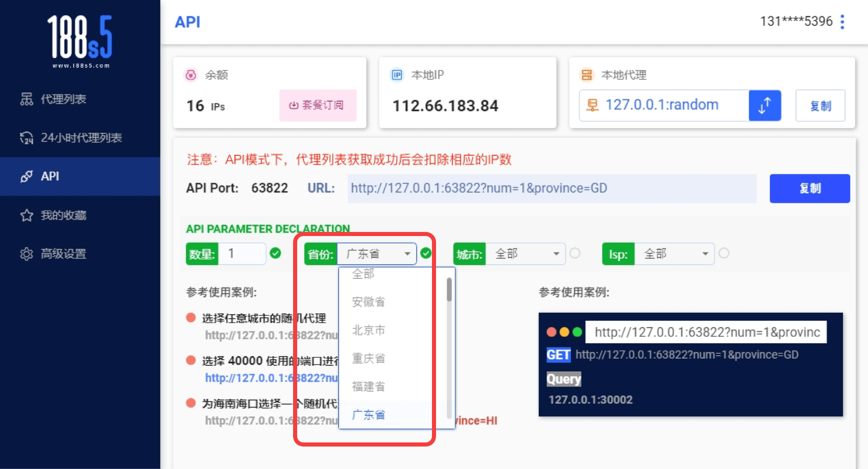The image size is (868, 469).
Task: Click the green dot in example window
Action: (577, 332)
